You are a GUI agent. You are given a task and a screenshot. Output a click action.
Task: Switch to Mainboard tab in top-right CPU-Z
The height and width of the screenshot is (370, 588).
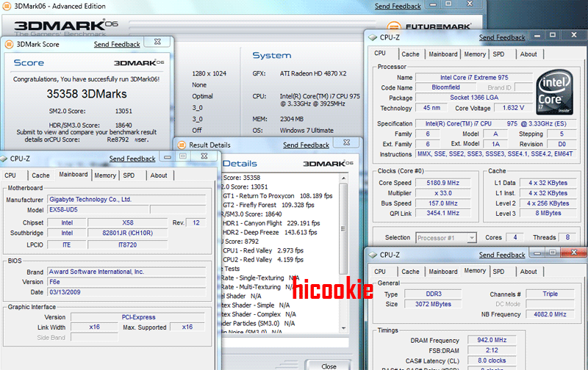point(443,54)
